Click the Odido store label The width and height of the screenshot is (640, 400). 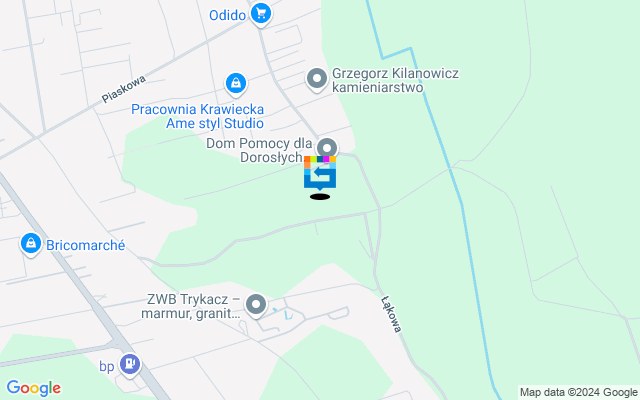pos(227,16)
